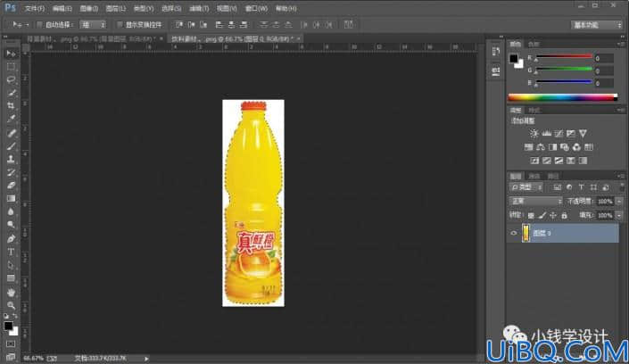629x364 pixels.
Task: Select the Path Selection tool
Action: coord(11,265)
